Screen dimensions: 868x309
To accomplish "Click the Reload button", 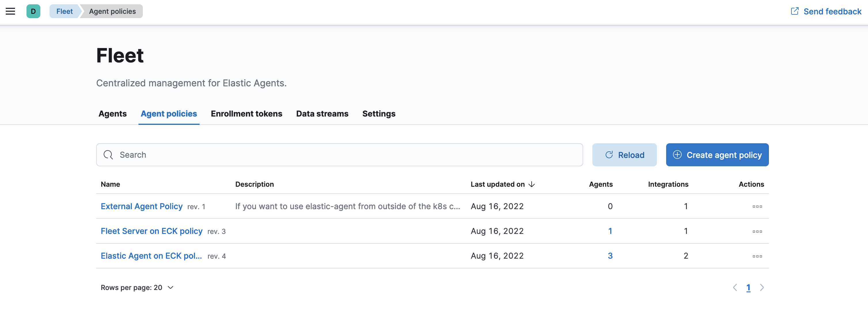I will coord(624,155).
